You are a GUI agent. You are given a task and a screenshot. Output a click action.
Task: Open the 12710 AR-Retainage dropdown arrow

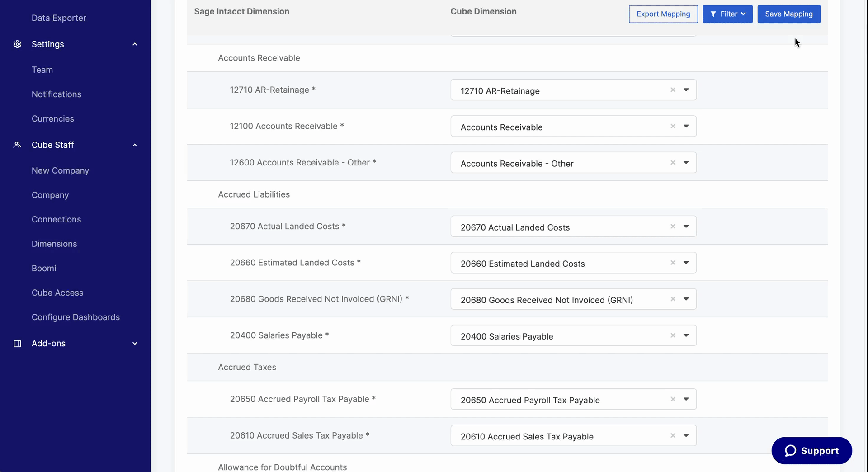(x=686, y=90)
